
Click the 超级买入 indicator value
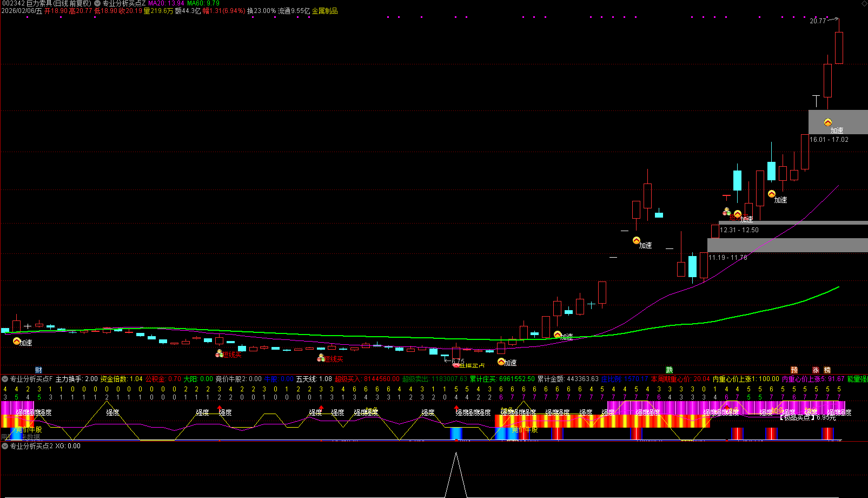(x=367, y=379)
